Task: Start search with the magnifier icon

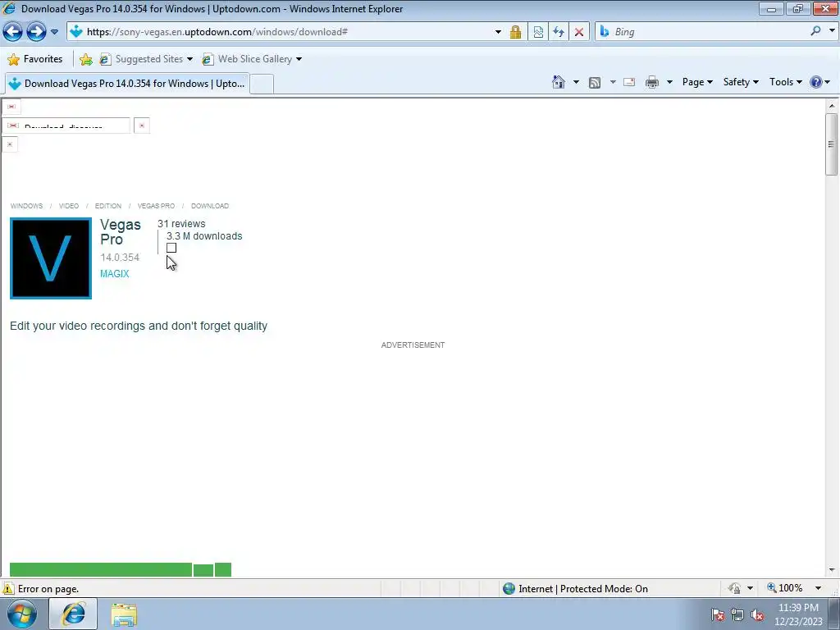Action: pos(815,31)
